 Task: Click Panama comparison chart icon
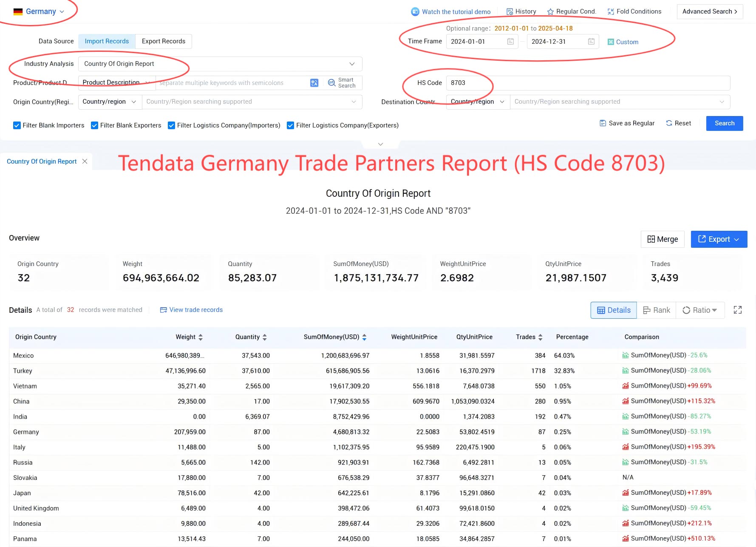tap(626, 539)
